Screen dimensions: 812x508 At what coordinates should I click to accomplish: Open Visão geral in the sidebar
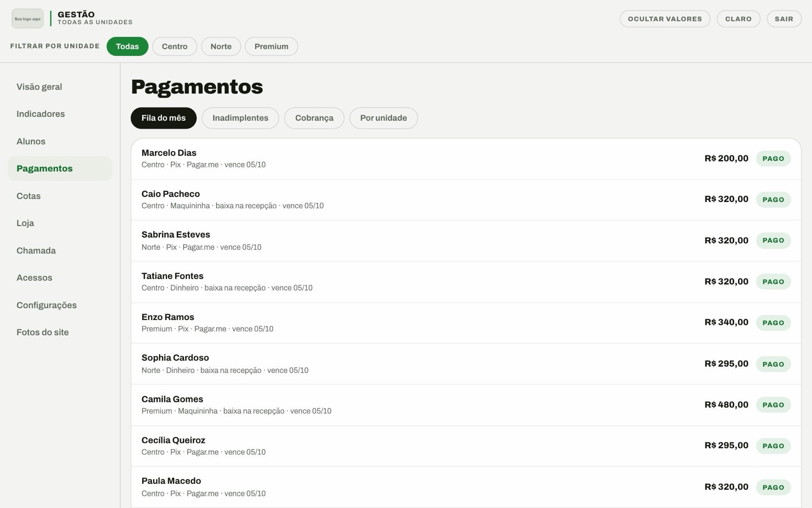[x=60, y=87]
